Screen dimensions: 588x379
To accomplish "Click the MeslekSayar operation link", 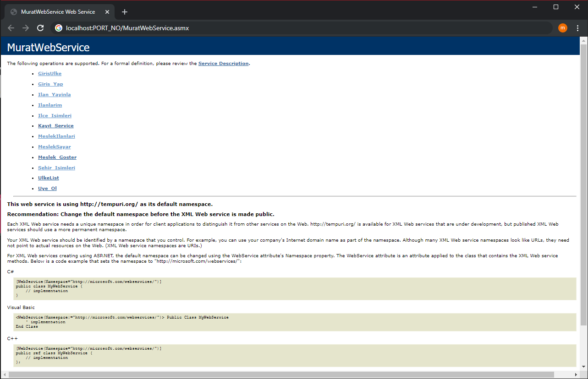I will coord(54,146).
